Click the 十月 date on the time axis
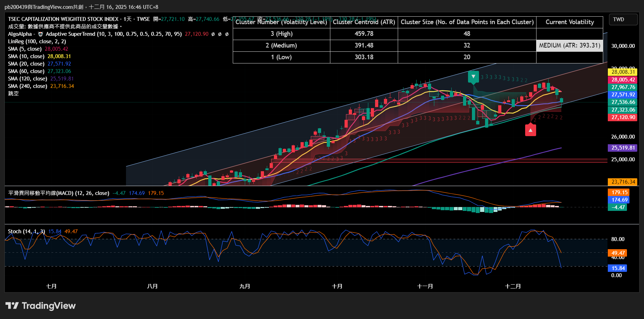Image resolution: width=644 pixels, height=319 pixels. tap(337, 286)
